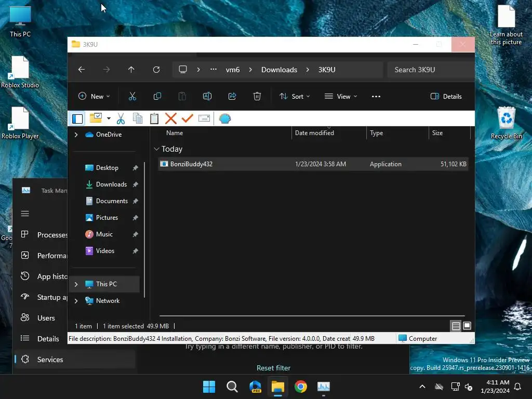
Task: Unpin Desktop using its pin icon
Action: point(136,168)
